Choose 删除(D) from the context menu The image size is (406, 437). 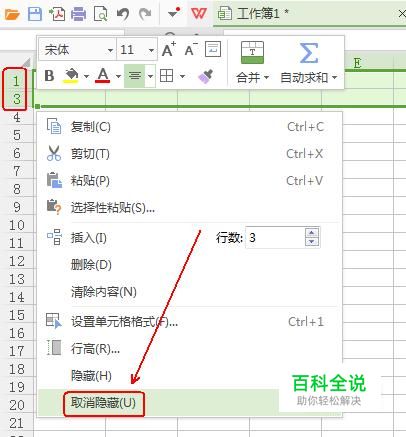[190, 265]
